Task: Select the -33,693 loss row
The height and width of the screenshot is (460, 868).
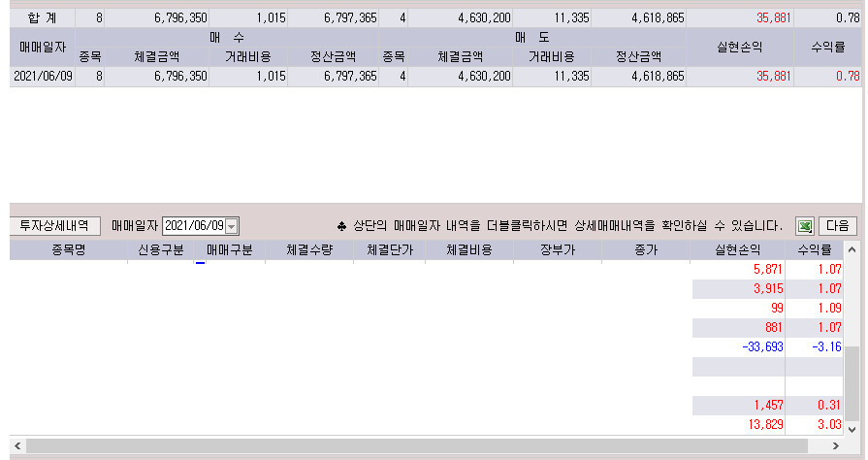Action: point(427,346)
